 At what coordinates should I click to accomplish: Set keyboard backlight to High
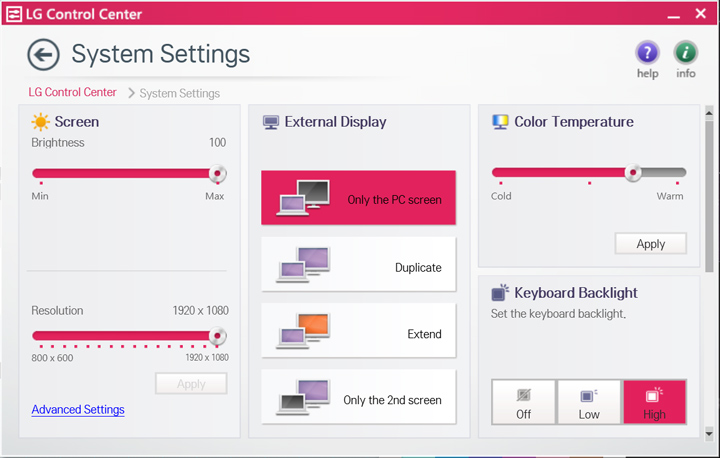pos(654,402)
